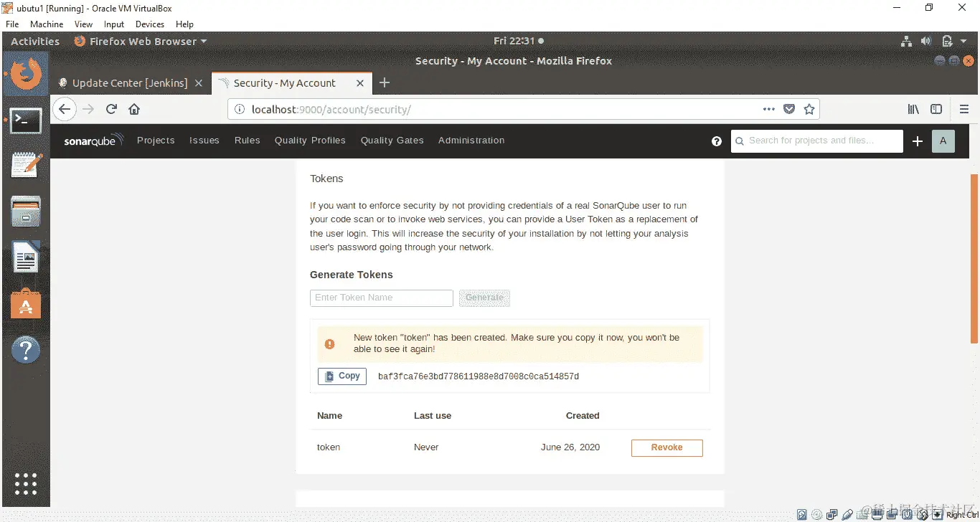Screen dimensions: 980x522
Task: Revoke the token named token
Action: pyautogui.click(x=667, y=447)
